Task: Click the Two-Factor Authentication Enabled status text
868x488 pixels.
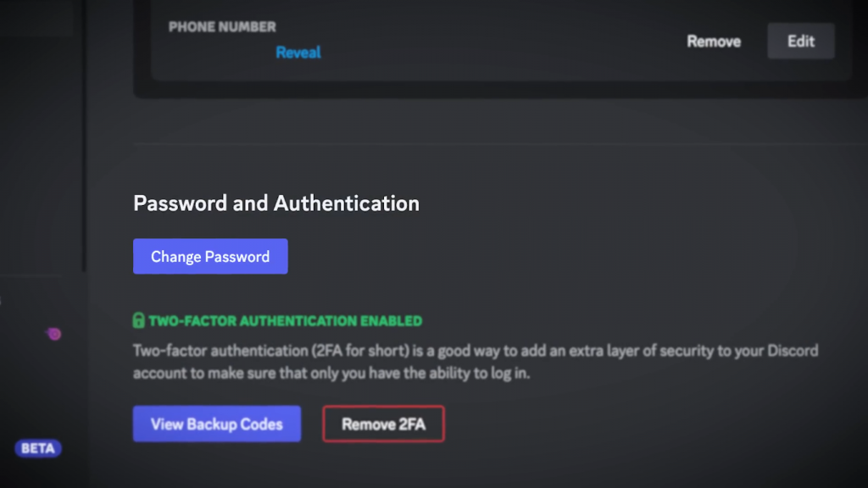Action: pyautogui.click(x=285, y=321)
